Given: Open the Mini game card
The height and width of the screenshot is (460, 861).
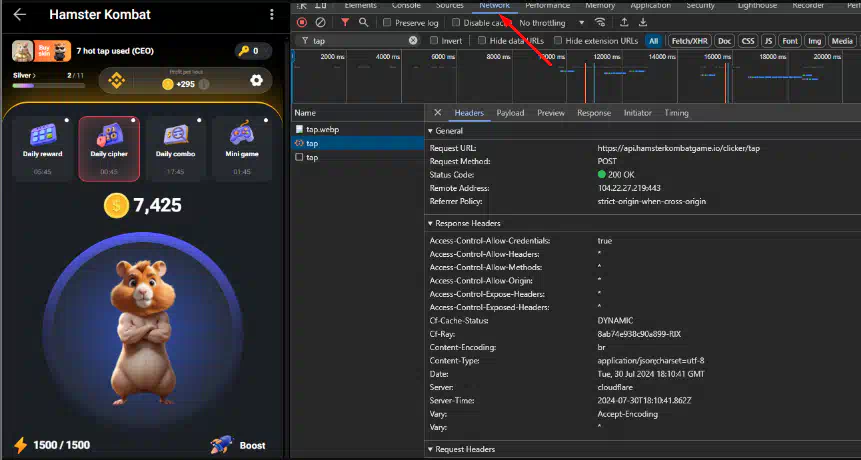Looking at the screenshot, I should (242, 148).
